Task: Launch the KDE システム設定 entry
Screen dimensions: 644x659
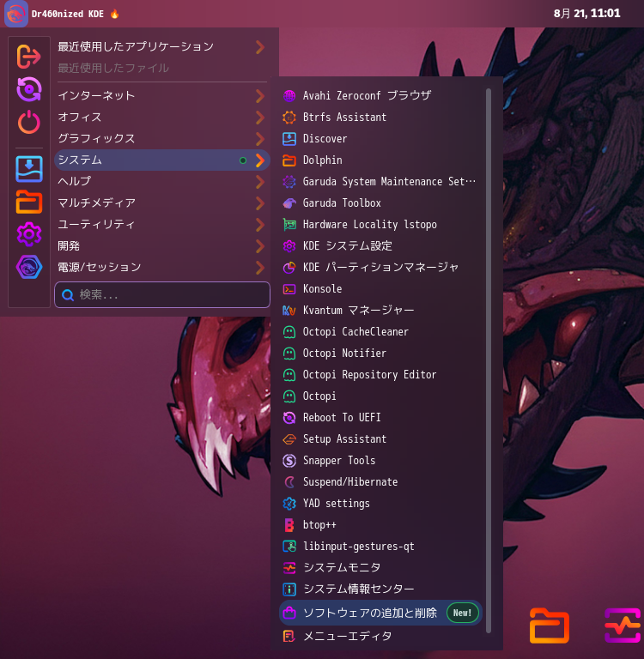Action: pos(380,246)
